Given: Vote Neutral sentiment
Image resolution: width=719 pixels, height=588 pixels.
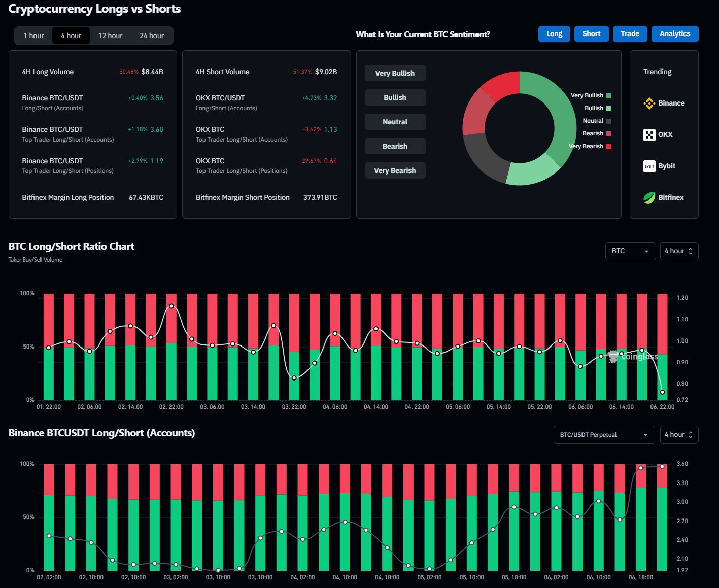Looking at the screenshot, I should click(x=395, y=122).
